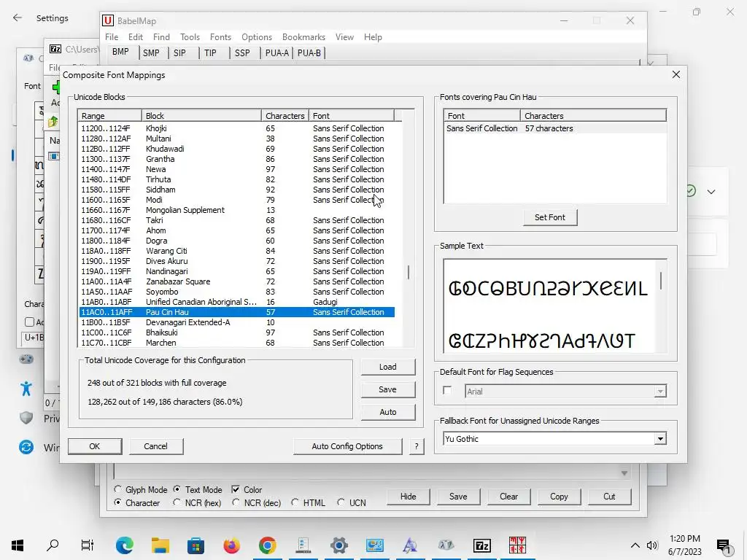Image resolution: width=747 pixels, height=560 pixels.
Task: Open the Tools menu
Action: point(190,37)
